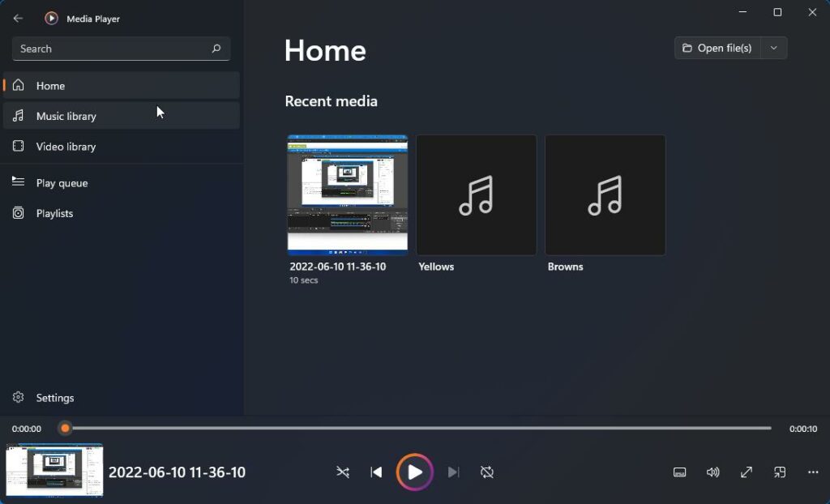Expand the Open file(s) dropdown arrow
The width and height of the screenshot is (830, 504).
click(x=774, y=48)
